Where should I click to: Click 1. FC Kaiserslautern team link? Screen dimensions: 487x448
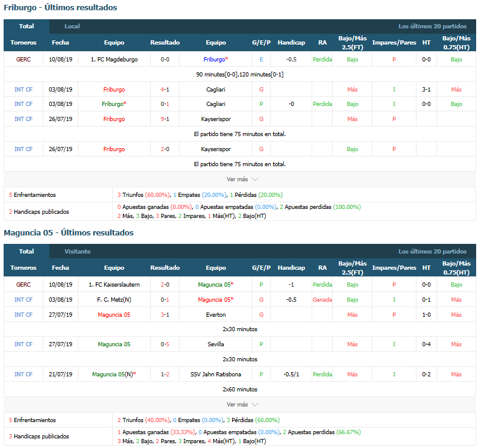tap(114, 284)
